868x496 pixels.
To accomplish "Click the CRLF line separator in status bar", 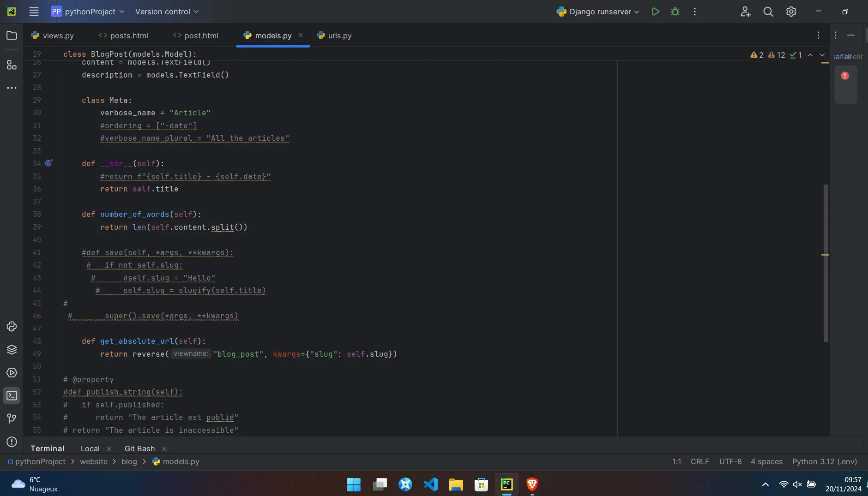I will [699, 461].
